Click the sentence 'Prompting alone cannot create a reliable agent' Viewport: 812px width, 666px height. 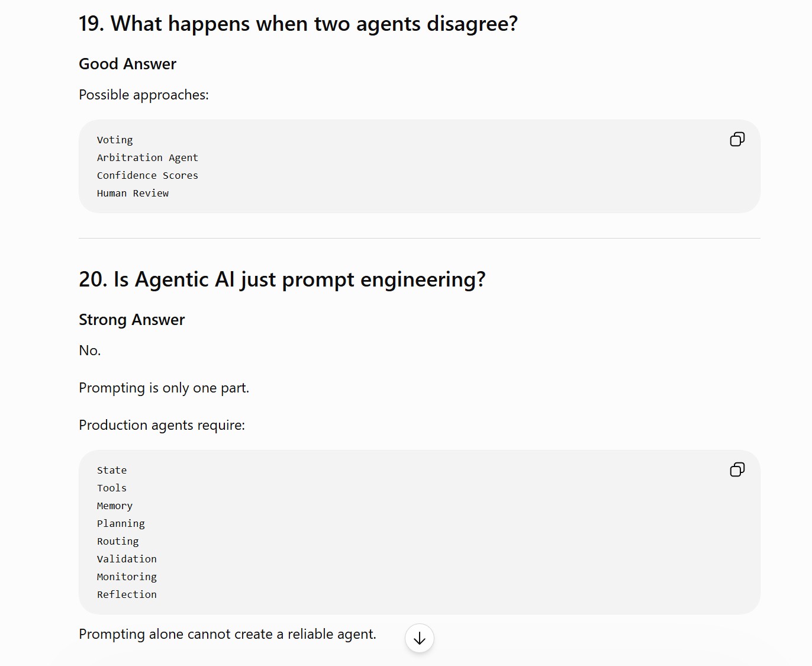tap(227, 634)
